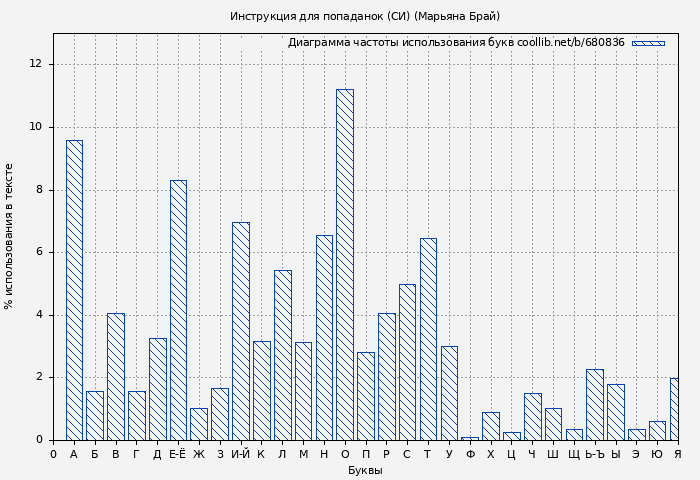Select the bar for letter У
700x480 pixels.
click(x=449, y=393)
